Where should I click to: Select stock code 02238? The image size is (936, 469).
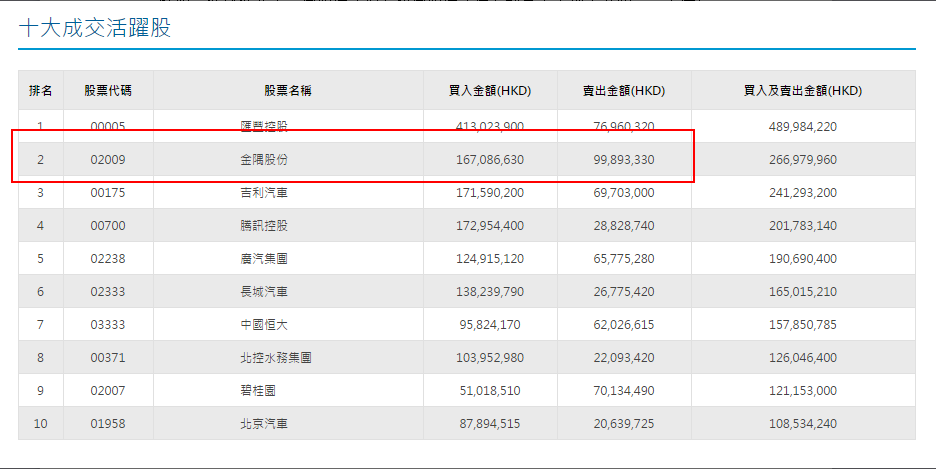[108, 259]
